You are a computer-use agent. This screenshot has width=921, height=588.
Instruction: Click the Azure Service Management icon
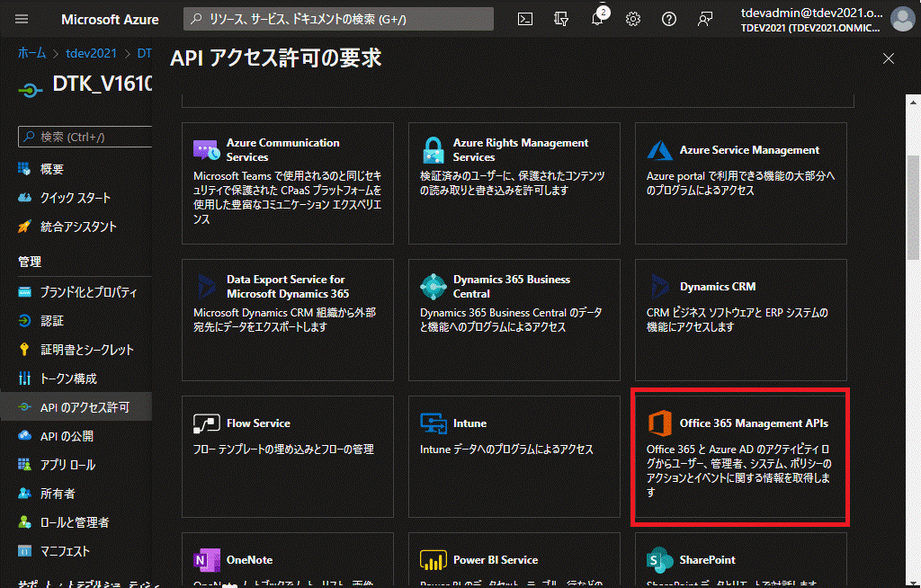point(659,150)
